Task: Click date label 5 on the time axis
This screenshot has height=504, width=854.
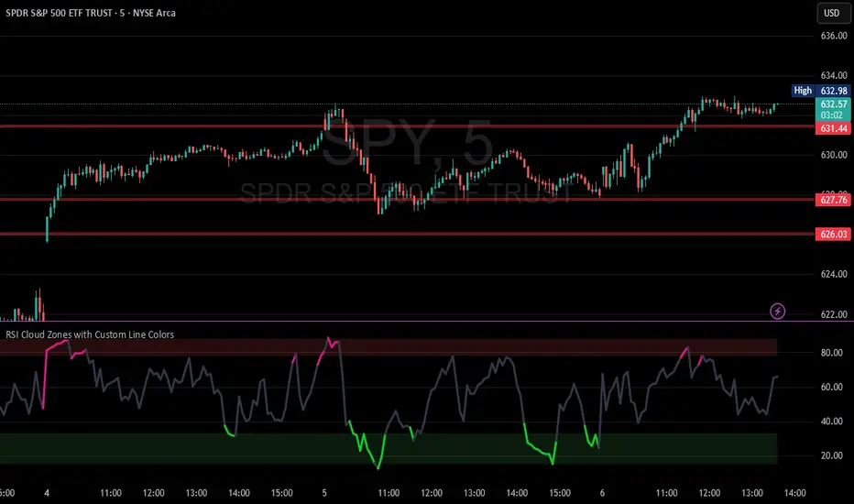Action: 324,493
